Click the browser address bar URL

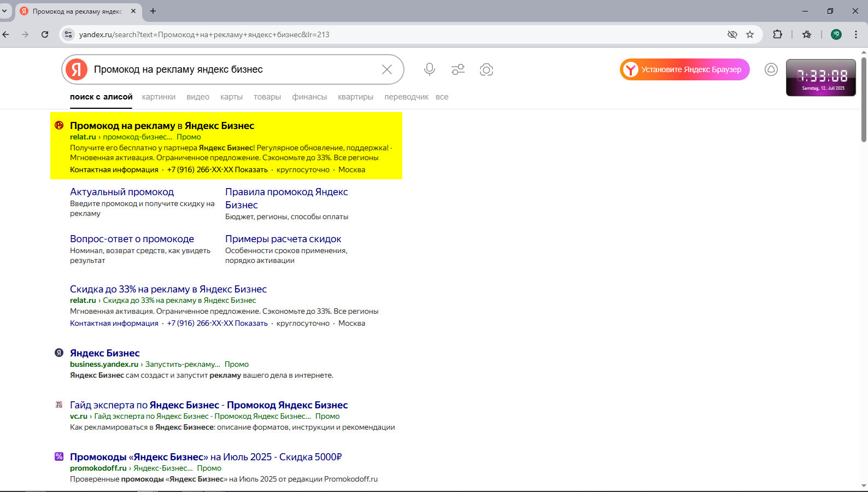(204, 34)
